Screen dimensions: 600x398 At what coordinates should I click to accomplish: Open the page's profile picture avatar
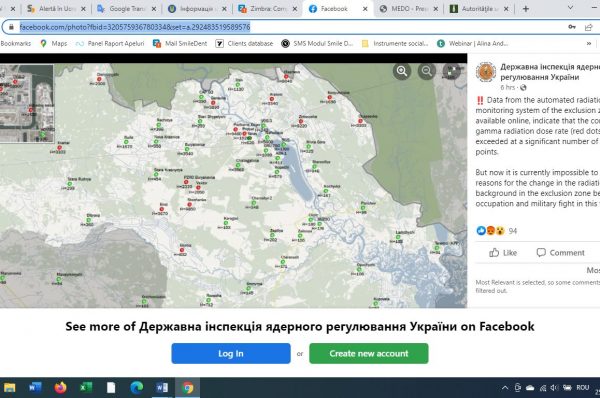tap(486, 72)
